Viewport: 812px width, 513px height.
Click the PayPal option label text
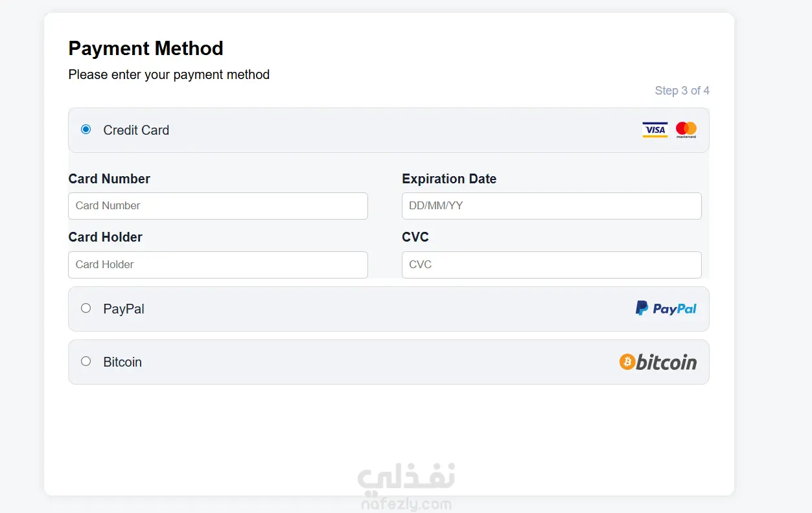click(x=124, y=309)
